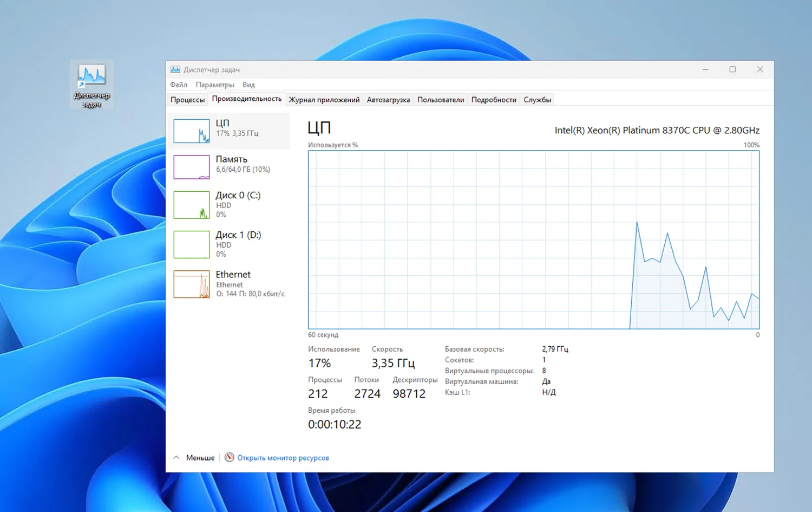Image resolution: width=812 pixels, height=512 pixels.
Task: Click the Ethernet send/receive rate text
Action: (251, 294)
